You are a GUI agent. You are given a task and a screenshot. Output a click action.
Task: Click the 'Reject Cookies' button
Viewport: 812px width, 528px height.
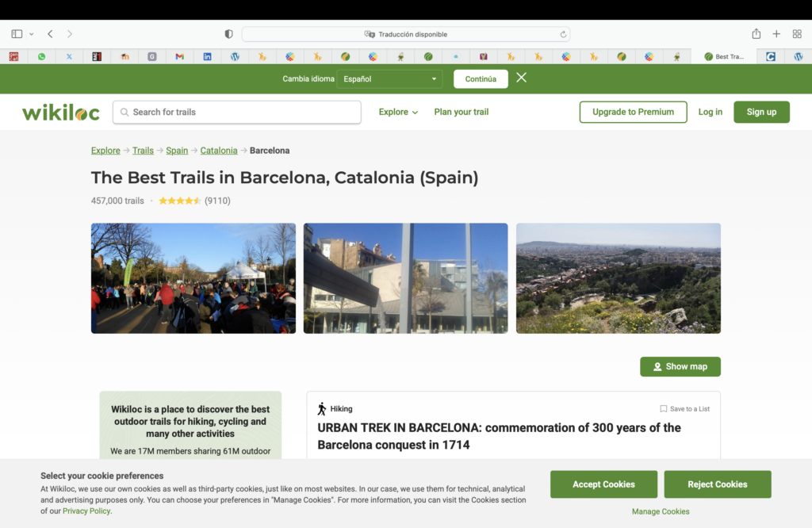[717, 484]
